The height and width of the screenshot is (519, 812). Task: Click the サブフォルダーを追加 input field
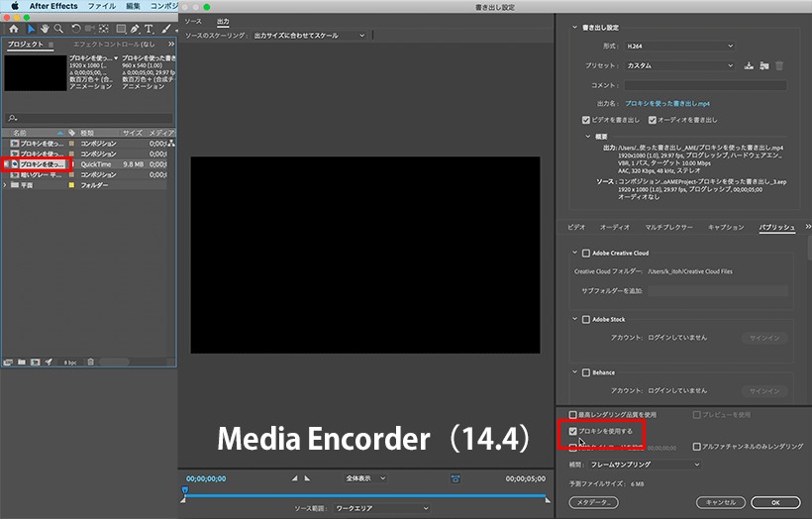(718, 290)
